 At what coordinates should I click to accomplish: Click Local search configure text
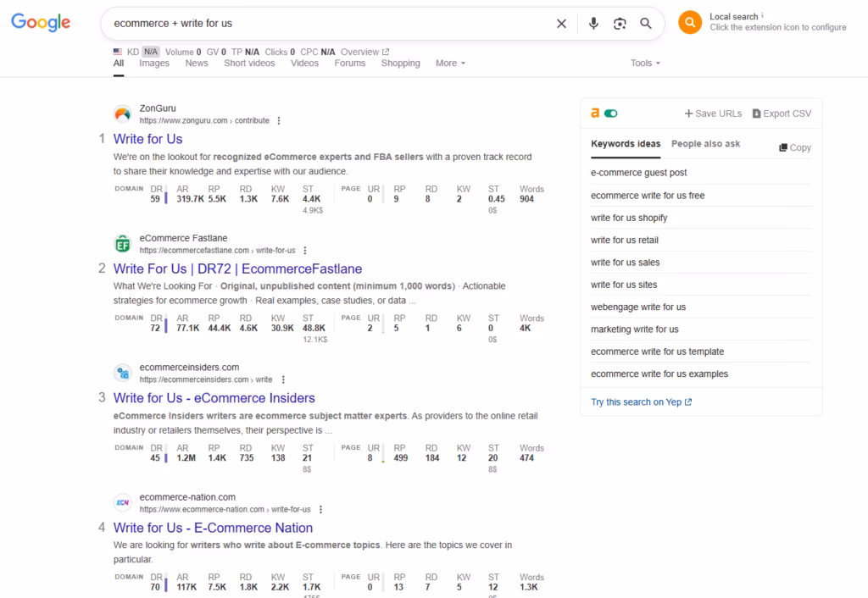tap(778, 27)
